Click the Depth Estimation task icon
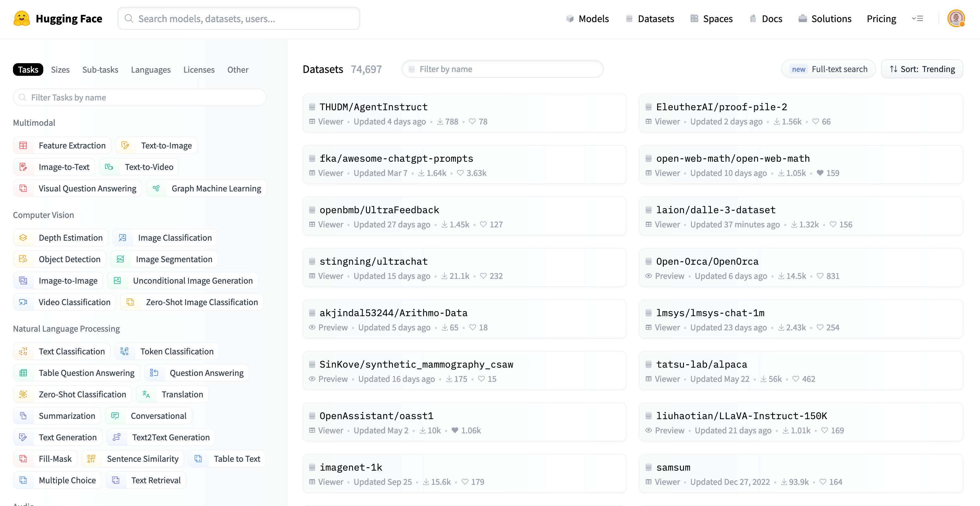This screenshot has width=980, height=506. [23, 238]
